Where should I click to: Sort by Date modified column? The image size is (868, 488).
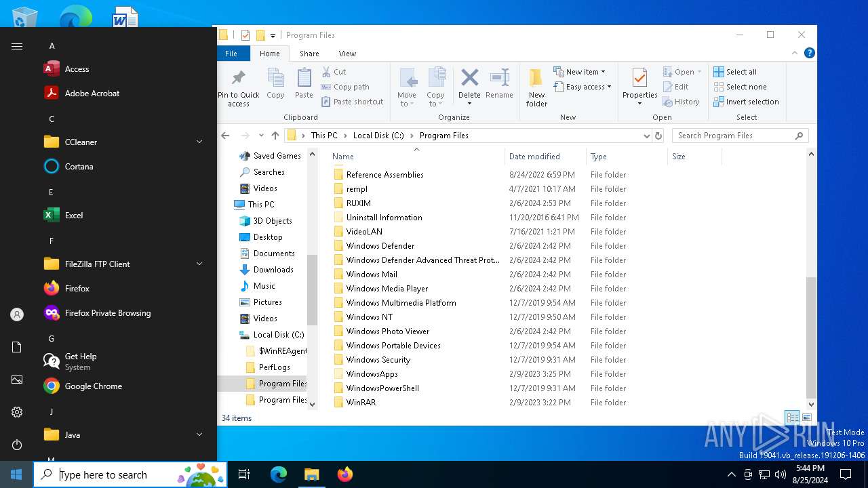point(545,157)
